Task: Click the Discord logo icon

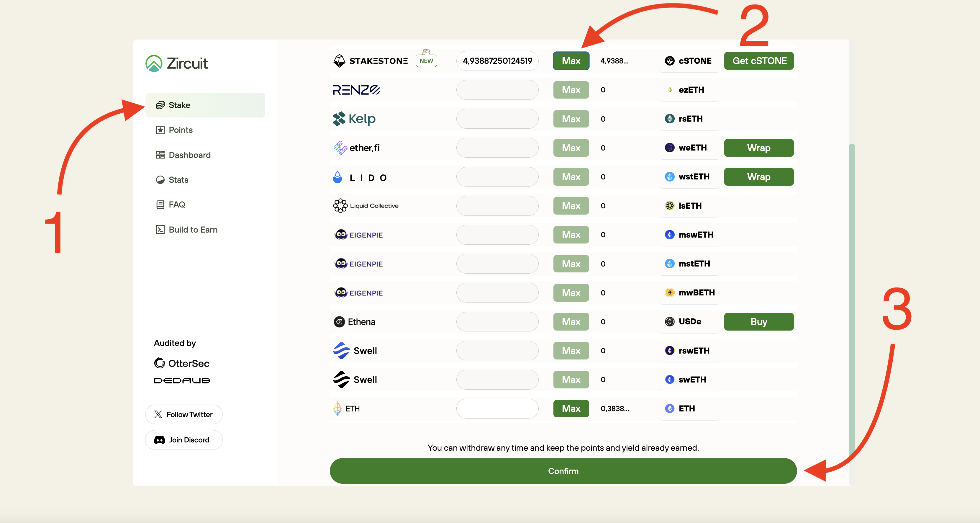Action: tap(159, 440)
